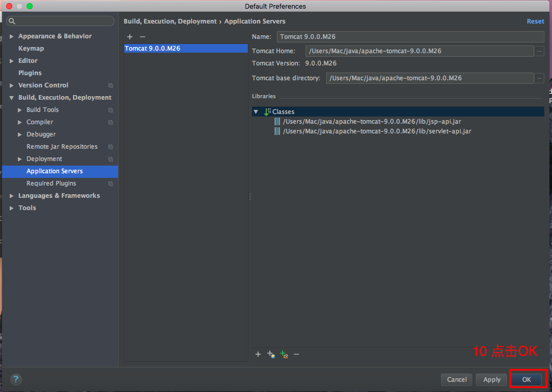Click the settings search field
This screenshot has height=392, width=552.
[60, 21]
